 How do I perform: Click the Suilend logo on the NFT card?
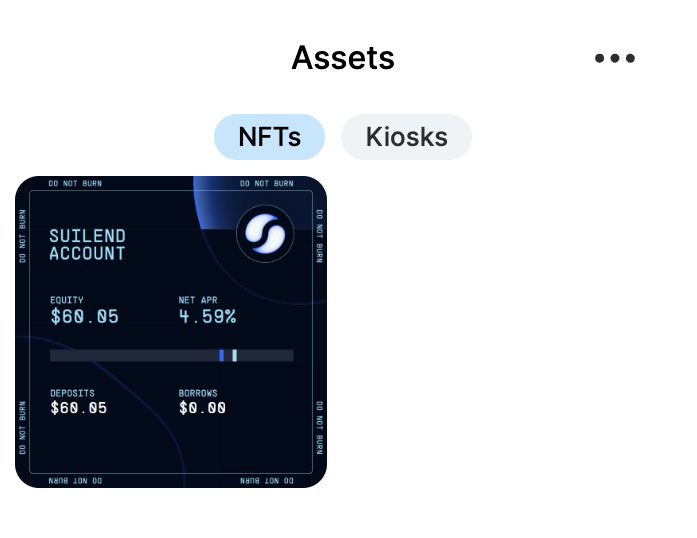coord(265,234)
